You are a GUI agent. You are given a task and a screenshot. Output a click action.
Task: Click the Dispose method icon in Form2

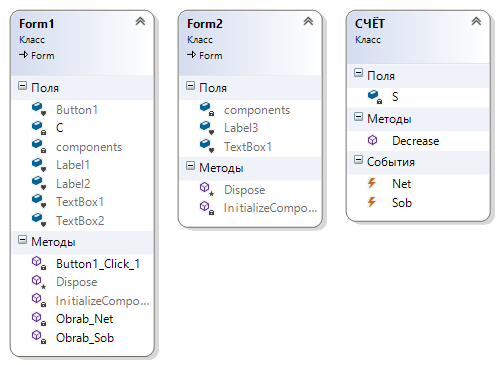(207, 189)
